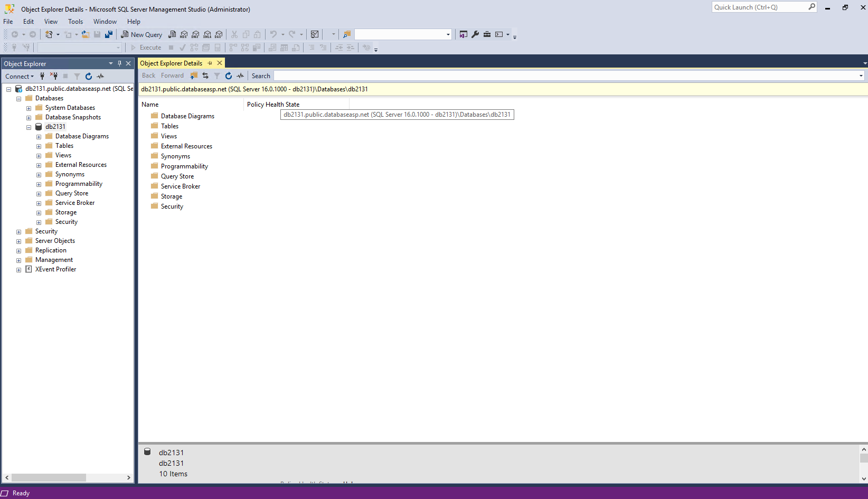The width and height of the screenshot is (868, 499).
Task: Click Up folder icon in Details toolbar
Action: (194, 76)
